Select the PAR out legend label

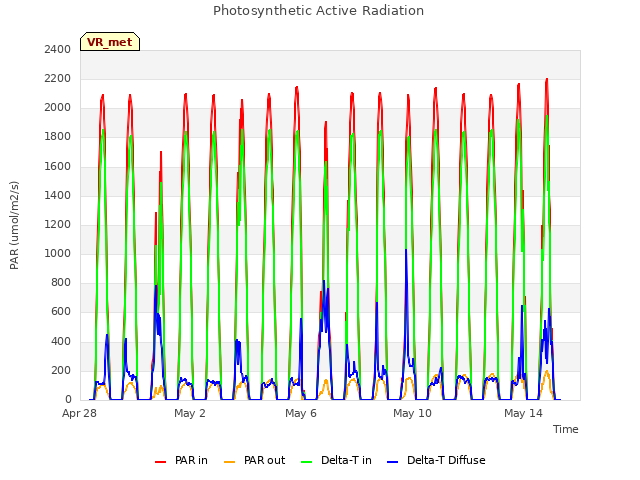264,460
